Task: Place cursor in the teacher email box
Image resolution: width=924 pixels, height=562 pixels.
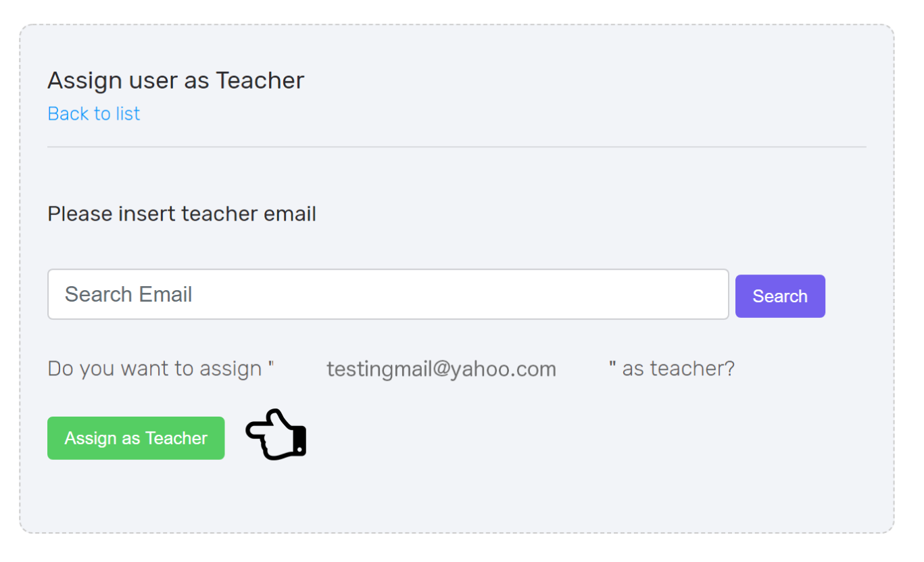Action: click(388, 294)
